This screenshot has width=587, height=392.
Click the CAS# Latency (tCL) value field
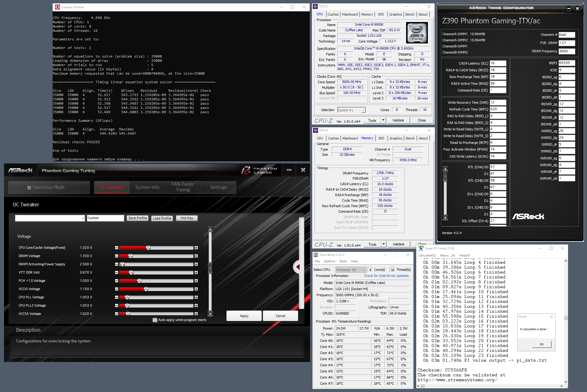(498, 63)
